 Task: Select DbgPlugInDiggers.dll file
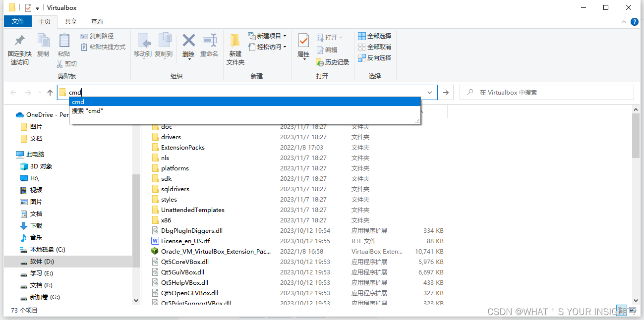point(191,231)
